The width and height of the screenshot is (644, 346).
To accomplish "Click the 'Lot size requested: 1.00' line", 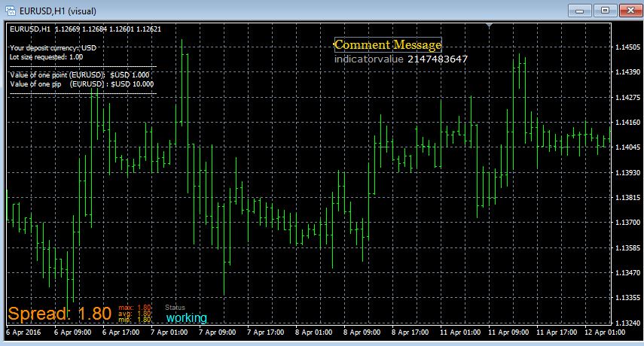I will 47,57.
